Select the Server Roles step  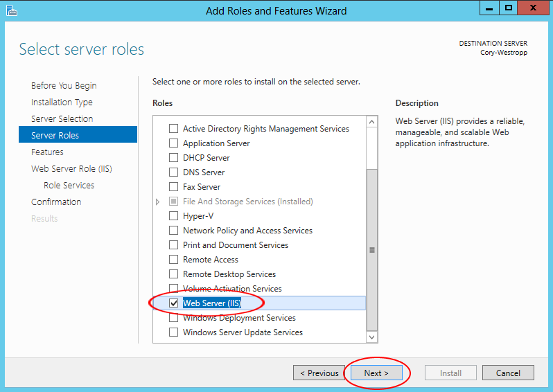pos(78,135)
